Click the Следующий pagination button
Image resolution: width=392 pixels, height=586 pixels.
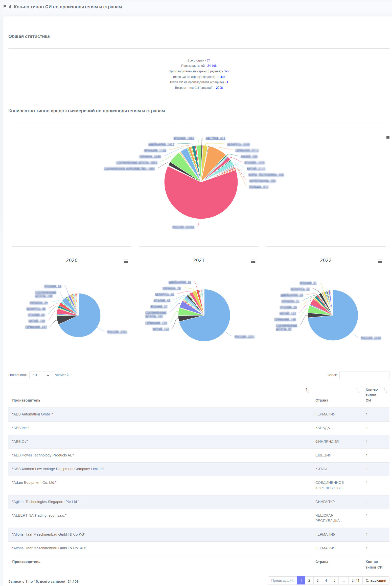[376, 580]
